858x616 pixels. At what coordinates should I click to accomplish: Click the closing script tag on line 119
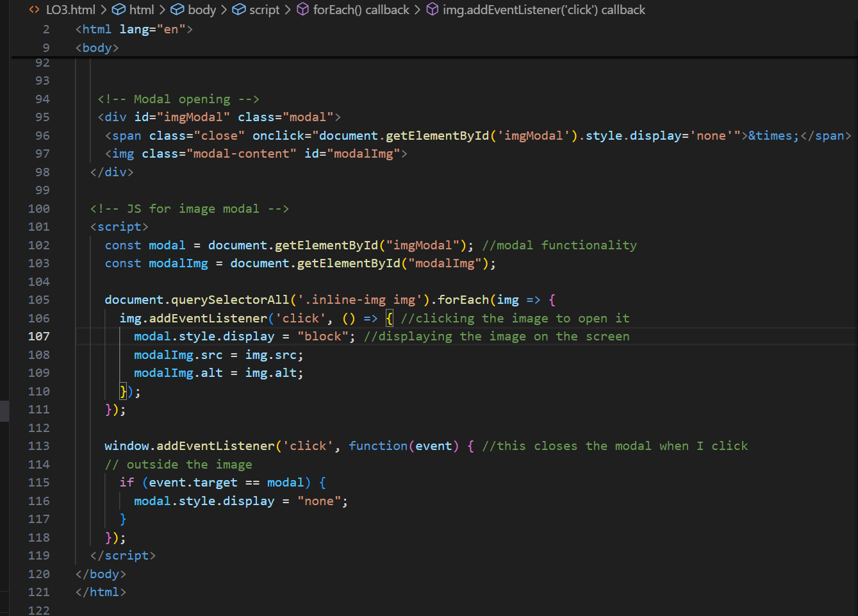point(122,555)
